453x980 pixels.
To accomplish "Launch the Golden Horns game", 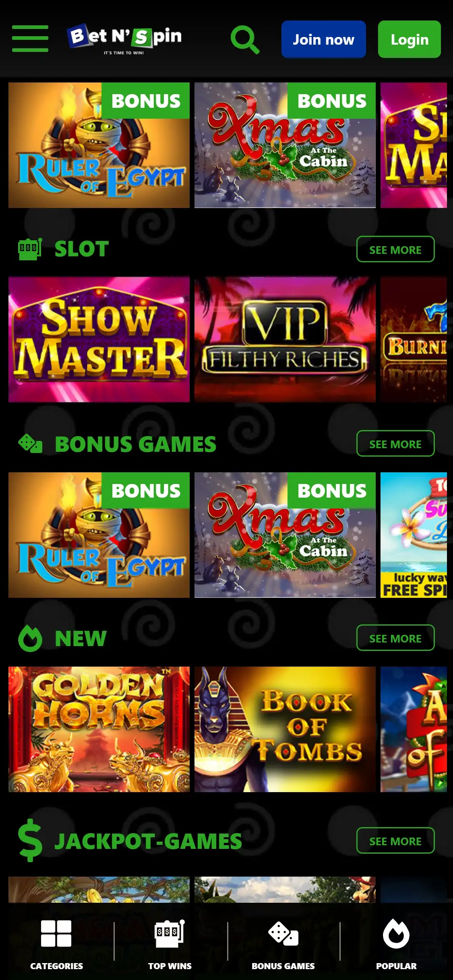I will click(x=99, y=729).
